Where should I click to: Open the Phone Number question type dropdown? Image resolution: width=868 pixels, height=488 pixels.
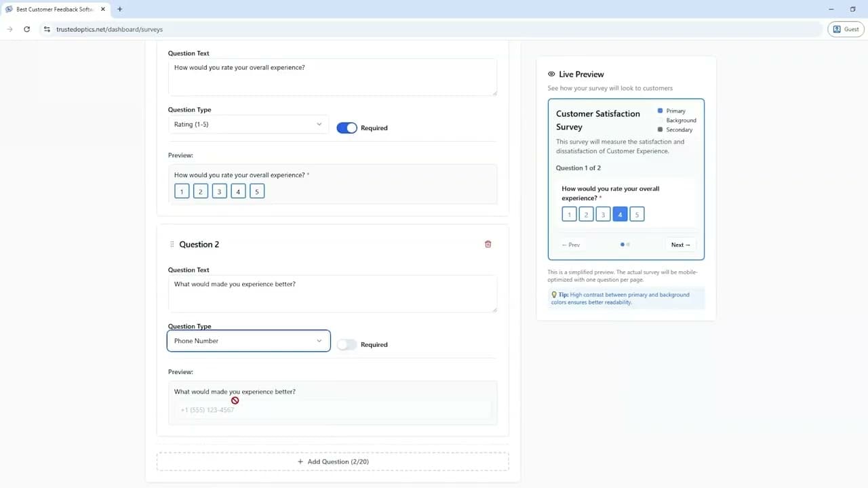pyautogui.click(x=248, y=341)
